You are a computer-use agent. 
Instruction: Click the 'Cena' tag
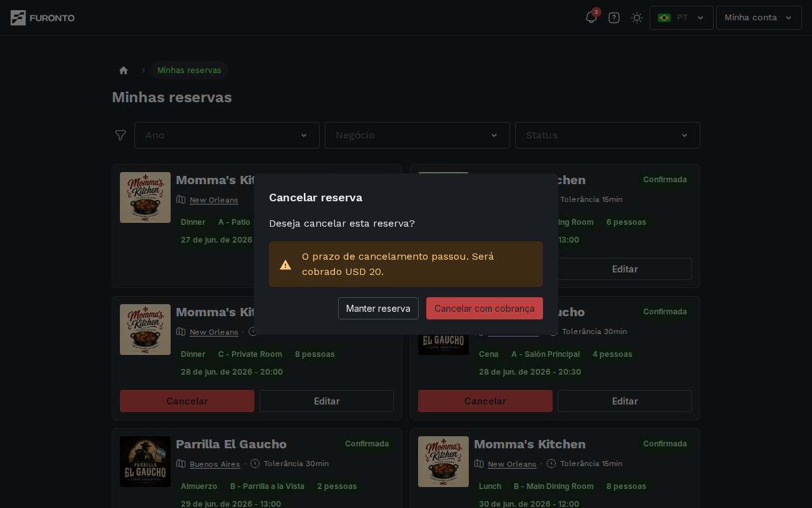488,354
